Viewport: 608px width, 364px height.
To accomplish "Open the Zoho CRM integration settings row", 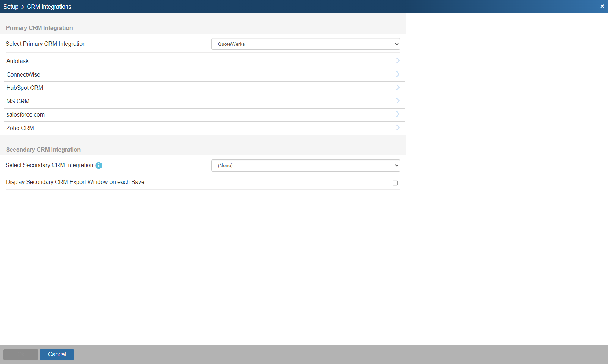I will click(205, 128).
